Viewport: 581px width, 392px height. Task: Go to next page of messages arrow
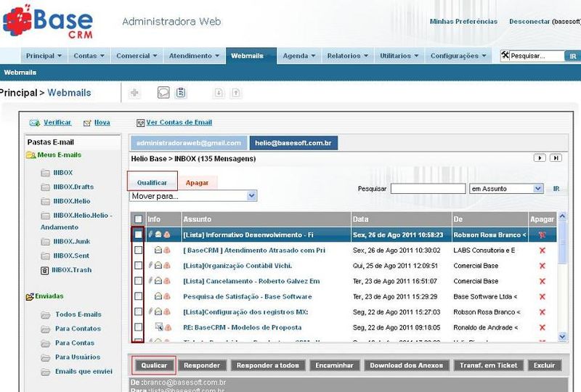click(x=539, y=158)
